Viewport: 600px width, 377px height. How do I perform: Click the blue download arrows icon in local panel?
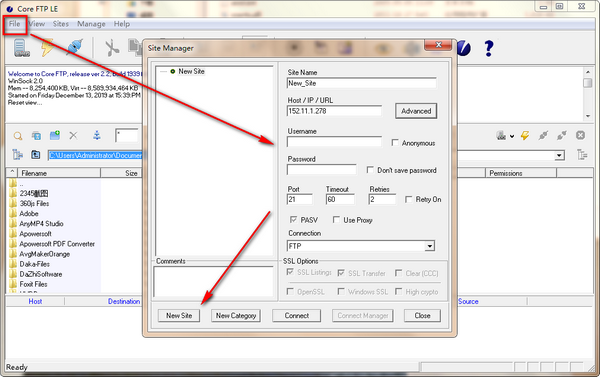pyautogui.click(x=97, y=135)
